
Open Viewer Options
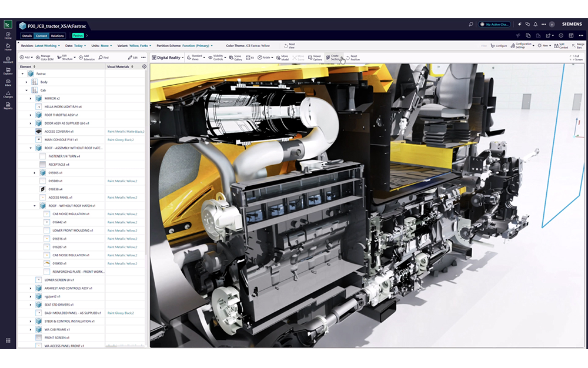point(315,58)
